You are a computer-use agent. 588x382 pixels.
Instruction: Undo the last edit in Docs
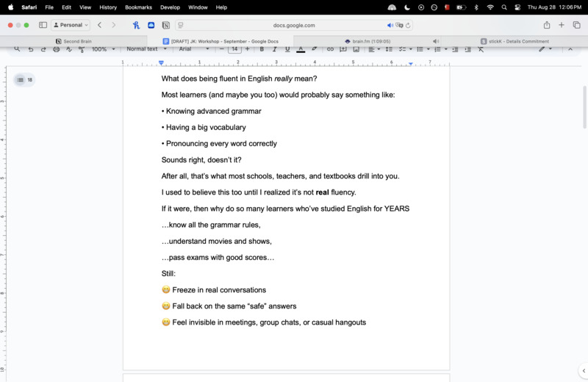point(31,49)
